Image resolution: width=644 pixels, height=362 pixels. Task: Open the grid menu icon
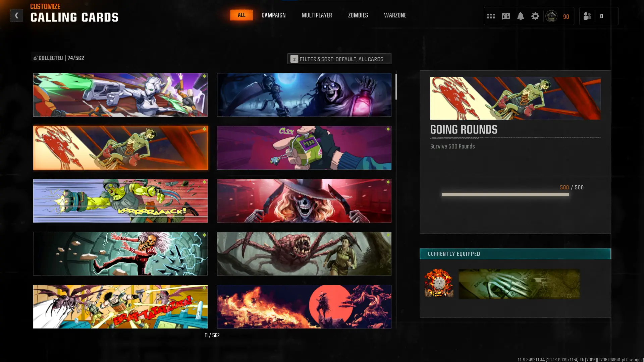[x=491, y=16]
